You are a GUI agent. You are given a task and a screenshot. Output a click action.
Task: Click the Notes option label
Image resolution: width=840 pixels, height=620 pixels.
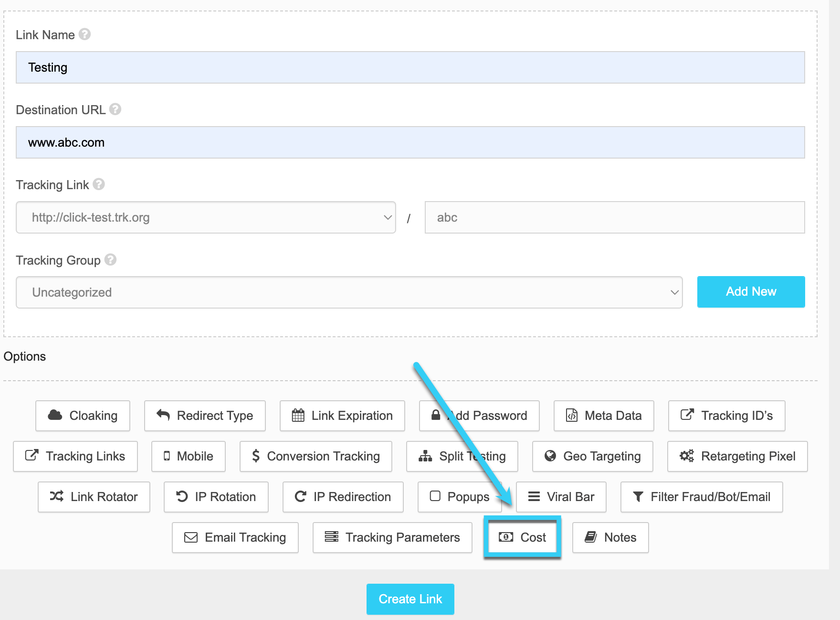coord(620,537)
